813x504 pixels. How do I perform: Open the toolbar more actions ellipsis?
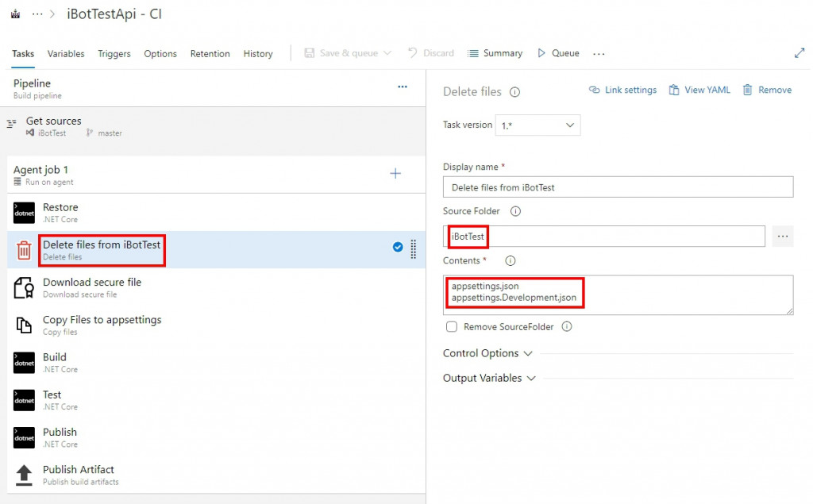click(599, 53)
